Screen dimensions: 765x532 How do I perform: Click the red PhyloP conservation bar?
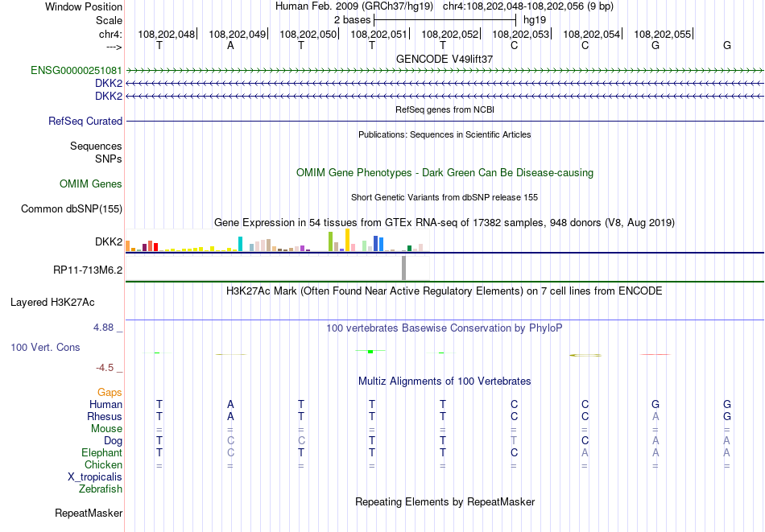point(655,354)
